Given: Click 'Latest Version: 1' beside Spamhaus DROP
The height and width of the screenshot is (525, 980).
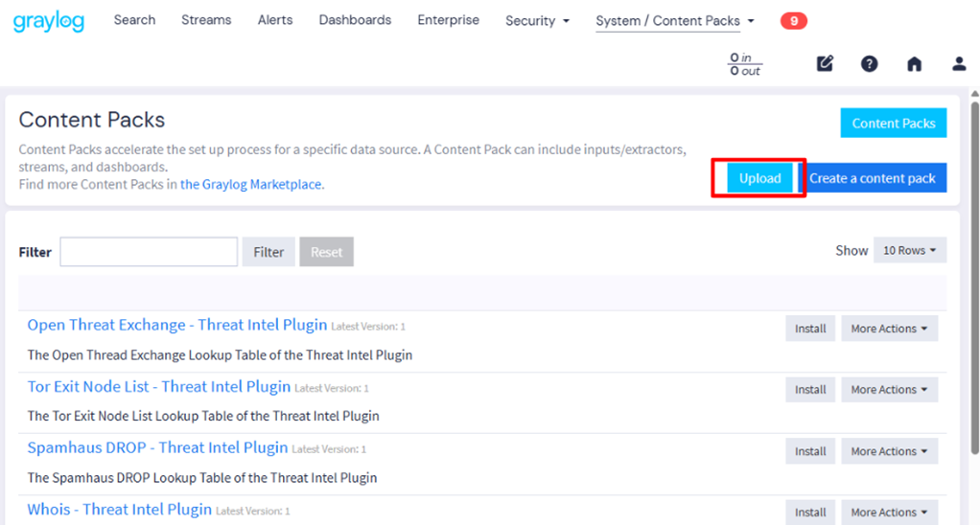Looking at the screenshot, I should tap(329, 449).
